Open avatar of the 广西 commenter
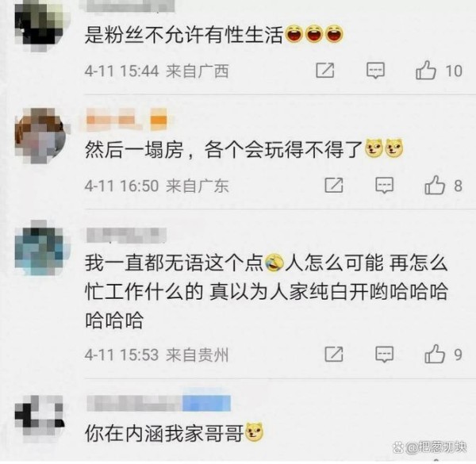The image size is (476, 464). click(x=40, y=25)
